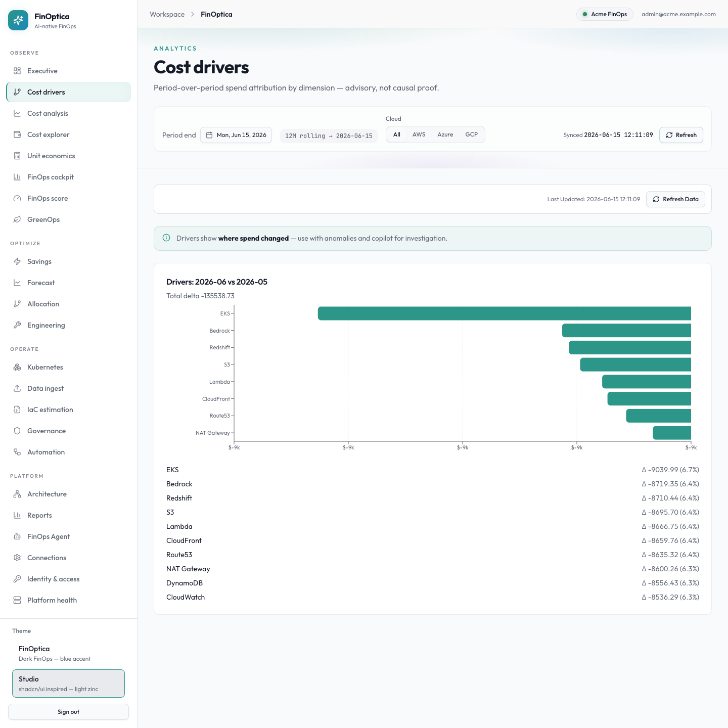Screen dimensions: 728x728
Task: Click the Bedrock bar in the chart
Action: point(626,331)
